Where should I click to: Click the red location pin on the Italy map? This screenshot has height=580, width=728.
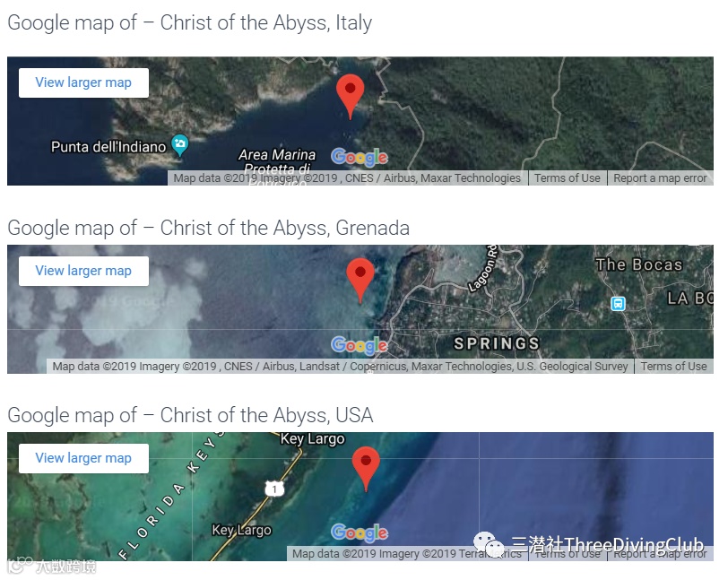[350, 96]
